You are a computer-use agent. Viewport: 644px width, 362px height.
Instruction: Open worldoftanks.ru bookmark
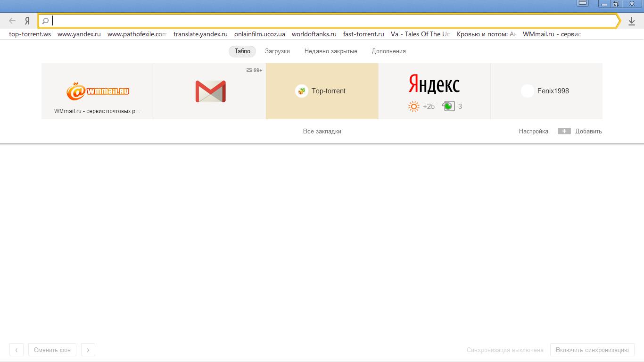(x=314, y=34)
